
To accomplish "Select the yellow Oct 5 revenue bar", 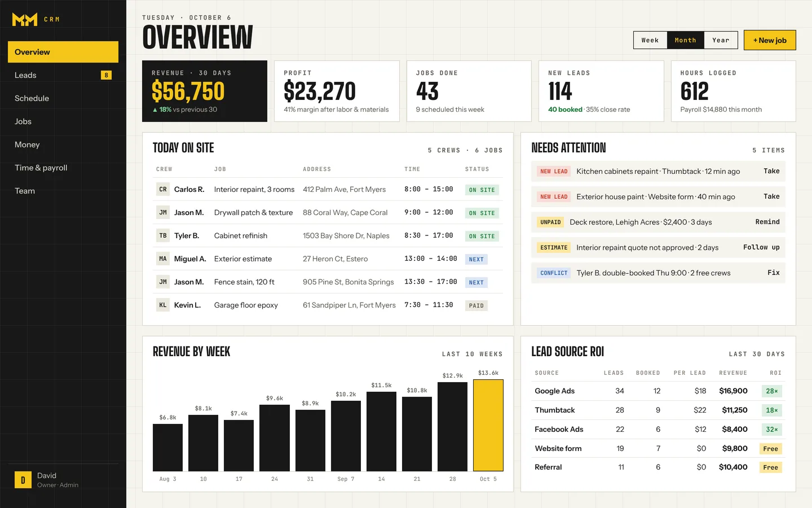I will [488, 425].
